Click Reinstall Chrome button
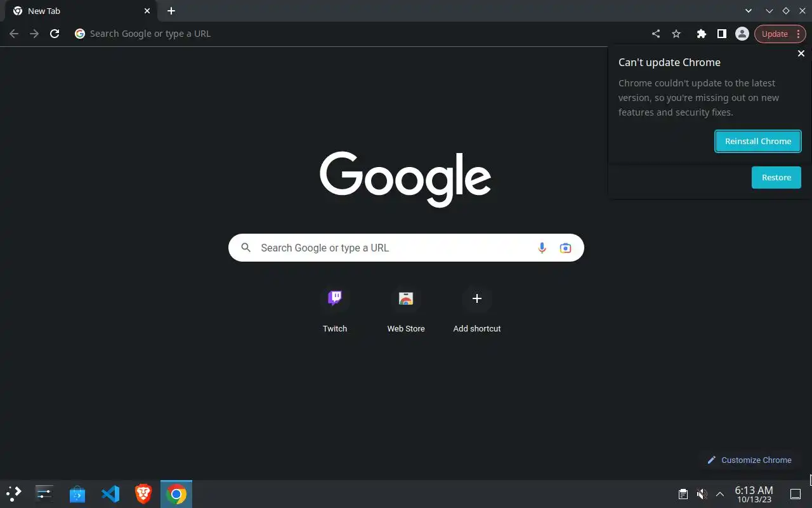This screenshot has height=508, width=812. [758, 141]
